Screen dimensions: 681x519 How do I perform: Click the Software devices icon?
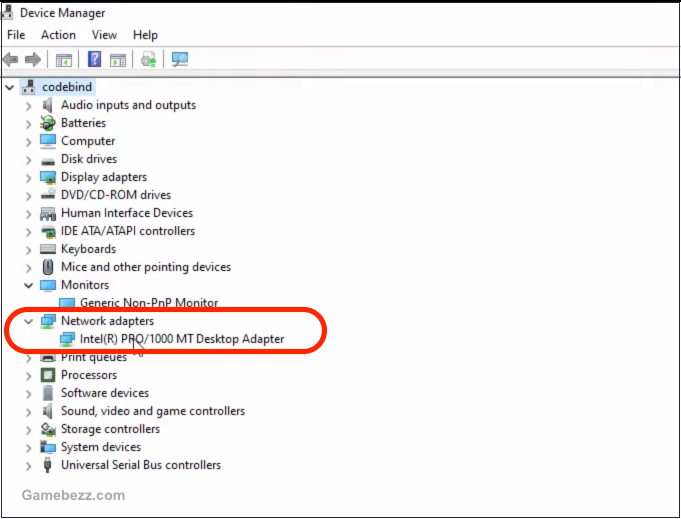[48, 393]
